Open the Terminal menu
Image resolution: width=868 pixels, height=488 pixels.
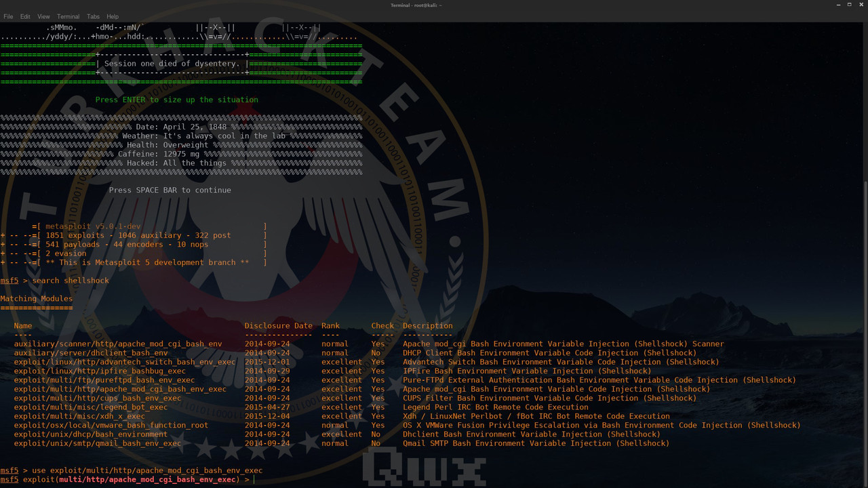point(68,16)
